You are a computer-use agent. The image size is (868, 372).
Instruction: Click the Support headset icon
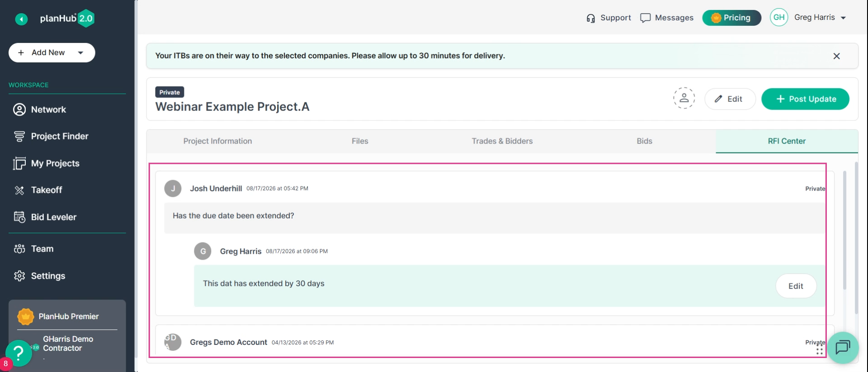click(590, 18)
